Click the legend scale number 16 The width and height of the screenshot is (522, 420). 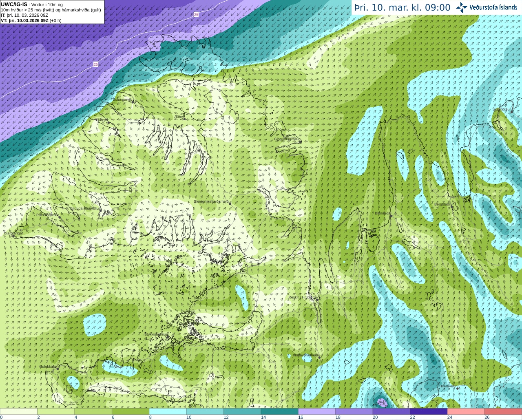pos(301,417)
